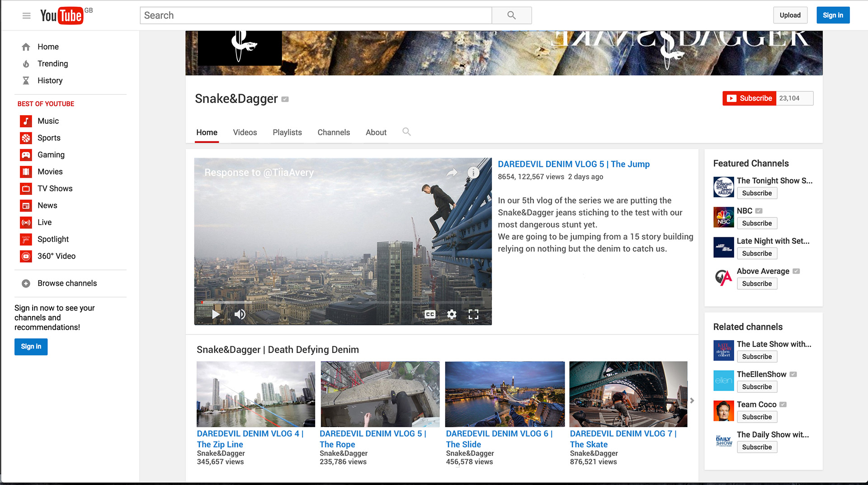This screenshot has height=485, width=868.
Task: Click the Live broadcast icon
Action: point(26,222)
